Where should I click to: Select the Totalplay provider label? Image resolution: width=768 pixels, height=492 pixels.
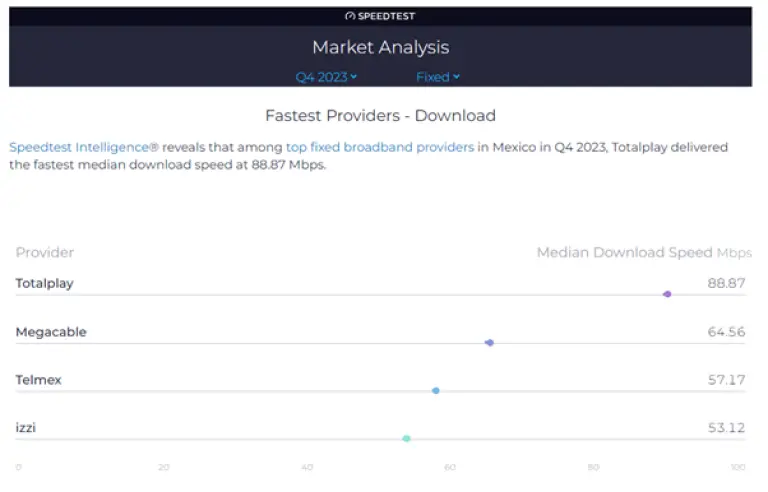(45, 284)
